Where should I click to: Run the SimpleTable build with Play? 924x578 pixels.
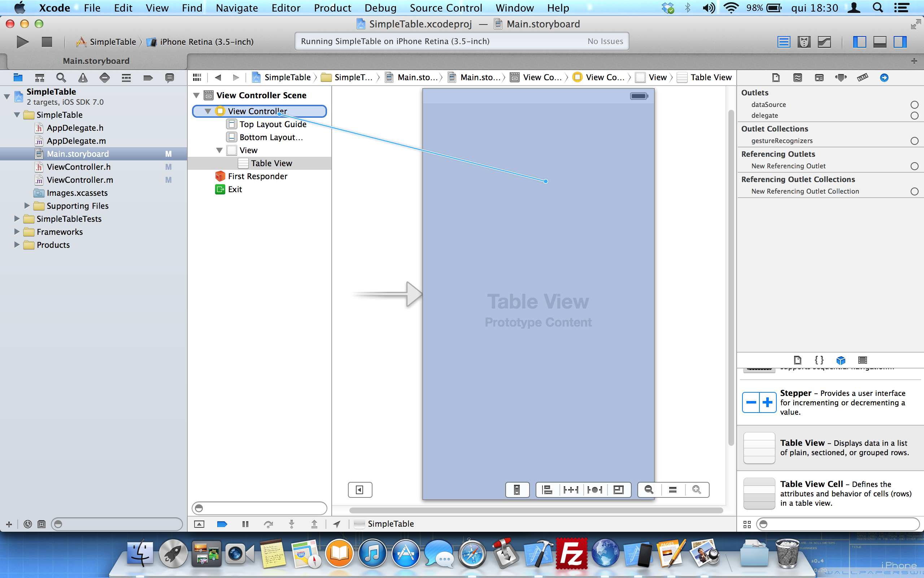[x=22, y=42]
